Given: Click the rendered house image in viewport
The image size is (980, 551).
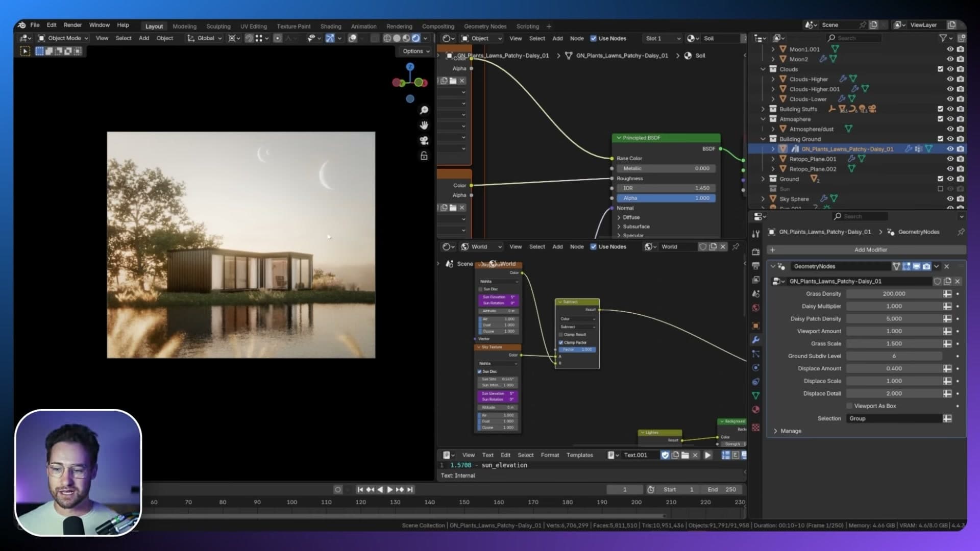Looking at the screenshot, I should point(241,245).
